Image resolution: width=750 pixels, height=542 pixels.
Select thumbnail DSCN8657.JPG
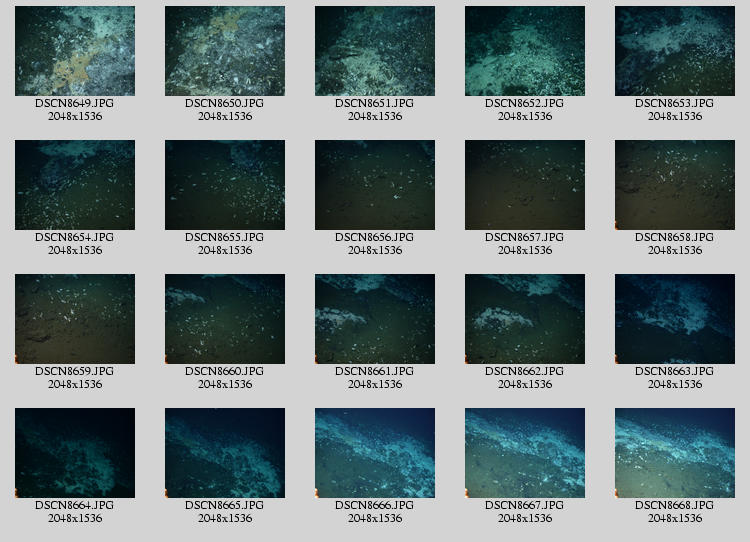point(525,185)
